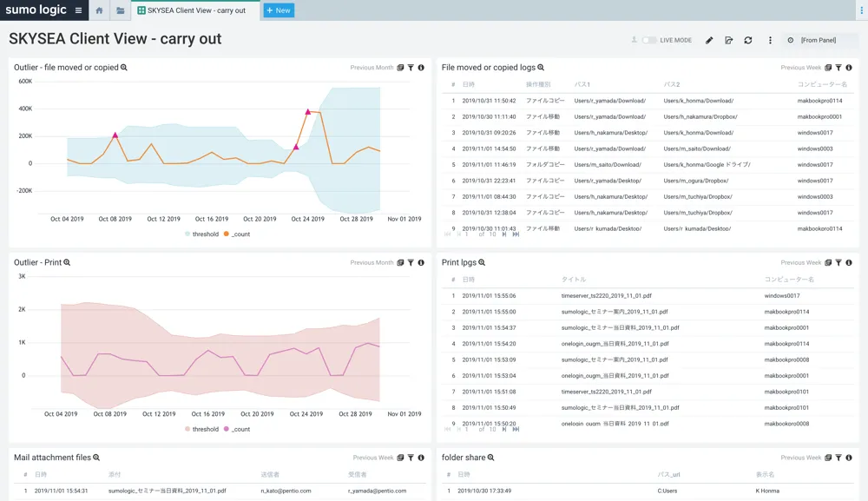
Task: Open the kebab menu in the tab bar
Action: point(861,10)
